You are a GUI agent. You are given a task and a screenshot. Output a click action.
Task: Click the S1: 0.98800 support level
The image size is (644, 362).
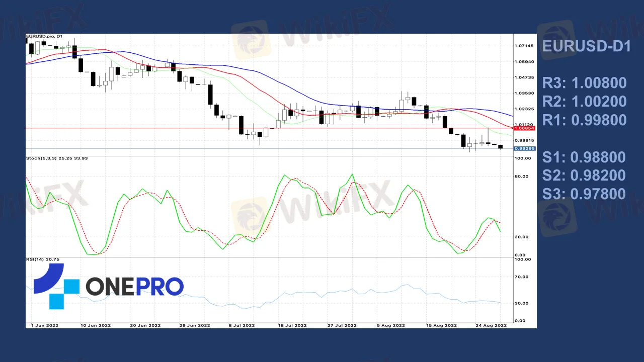pyautogui.click(x=584, y=157)
